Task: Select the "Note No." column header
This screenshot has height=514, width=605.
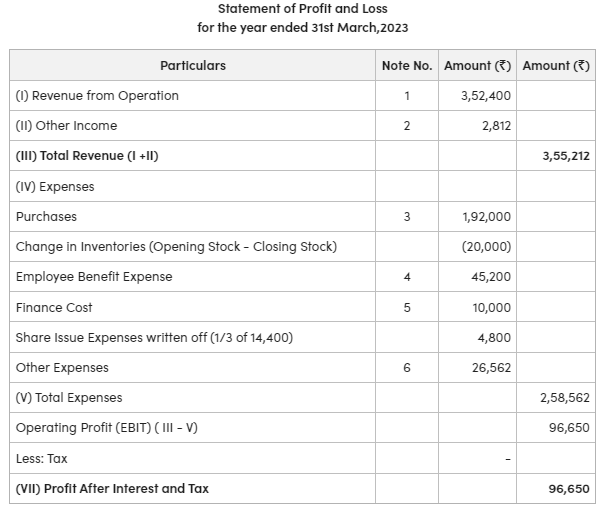Action: [x=407, y=66]
